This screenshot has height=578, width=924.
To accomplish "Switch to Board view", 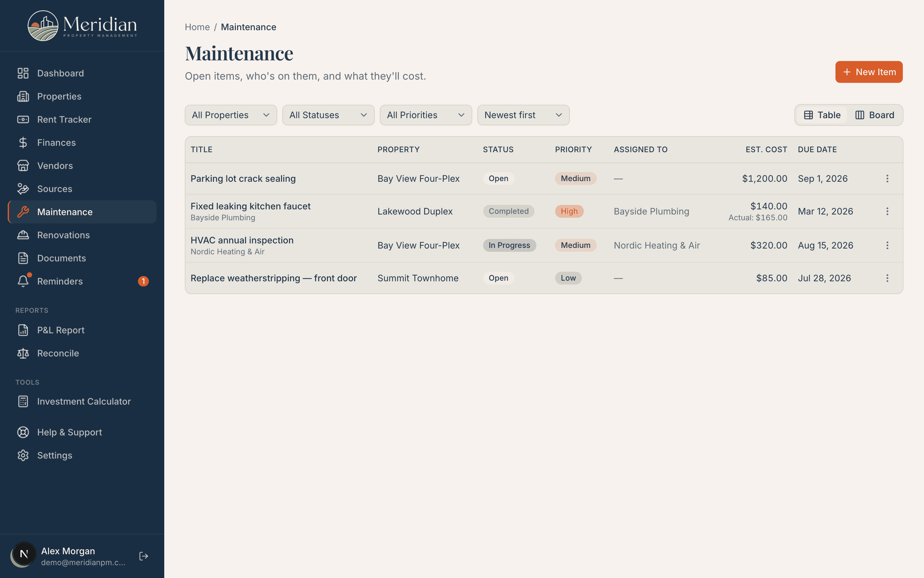I will click(x=874, y=115).
